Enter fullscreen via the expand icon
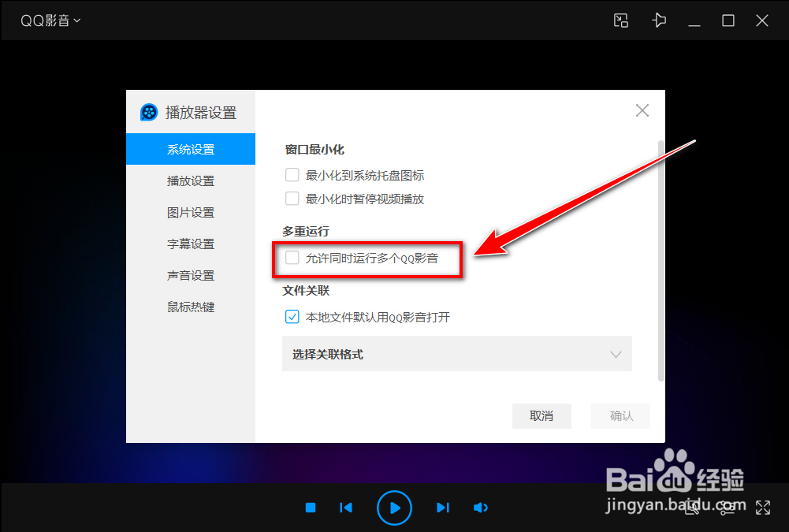Image resolution: width=789 pixels, height=532 pixels. pyautogui.click(x=762, y=508)
